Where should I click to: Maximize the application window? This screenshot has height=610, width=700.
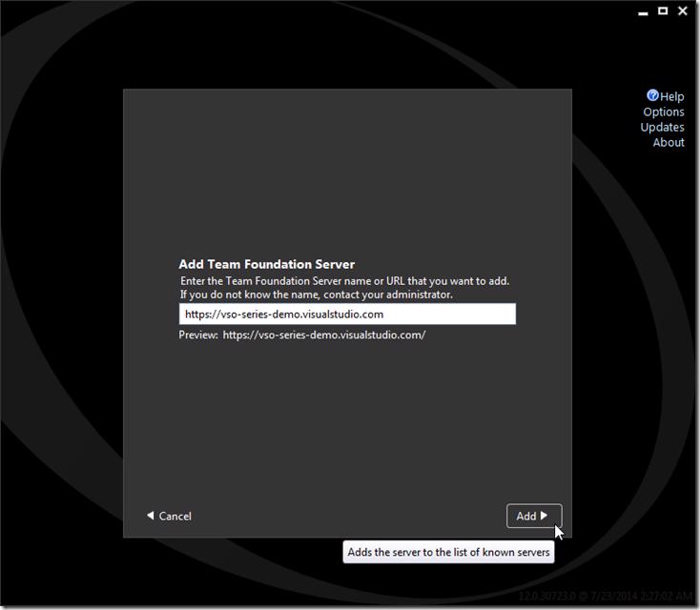(663, 10)
